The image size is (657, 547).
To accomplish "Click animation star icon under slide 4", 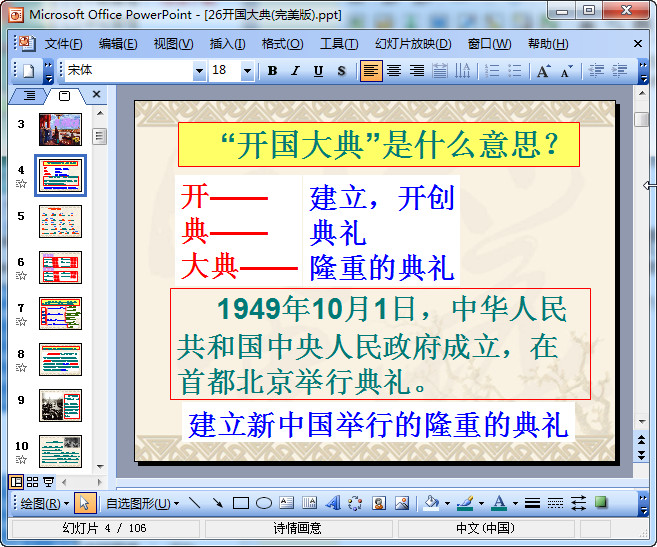I will pos(21,184).
